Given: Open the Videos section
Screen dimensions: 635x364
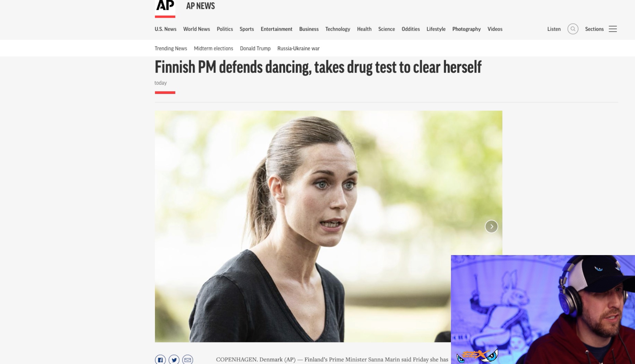Looking at the screenshot, I should tap(495, 29).
